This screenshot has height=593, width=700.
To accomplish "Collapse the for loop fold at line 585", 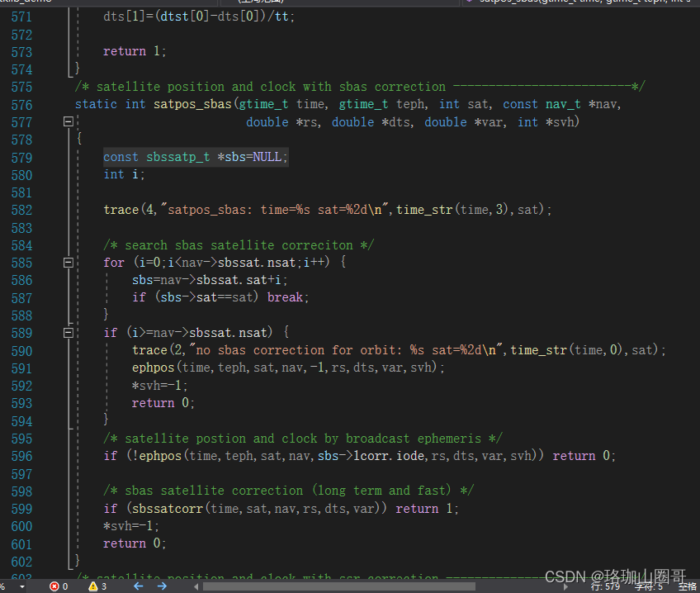I will [68, 262].
